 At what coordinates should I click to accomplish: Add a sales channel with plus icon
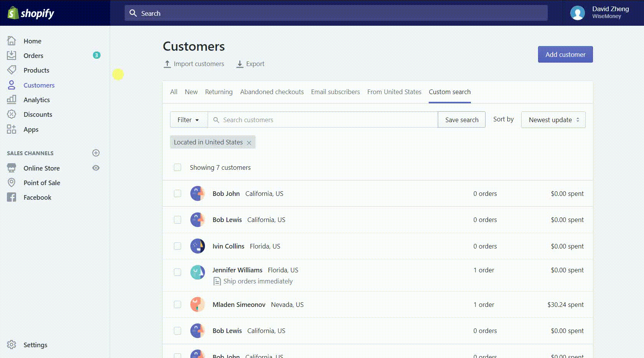tap(96, 153)
